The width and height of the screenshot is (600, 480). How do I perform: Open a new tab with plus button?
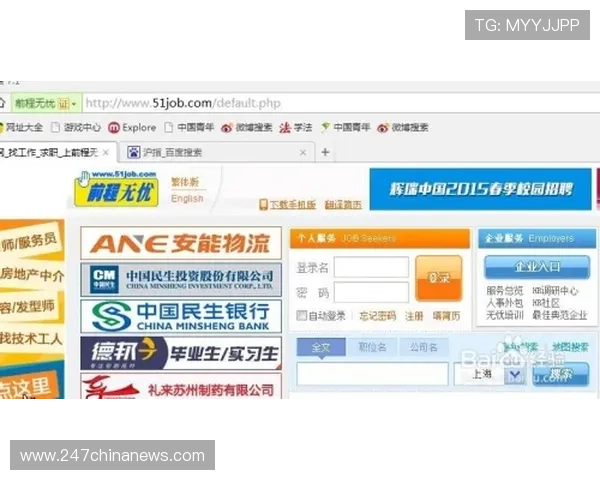325,152
